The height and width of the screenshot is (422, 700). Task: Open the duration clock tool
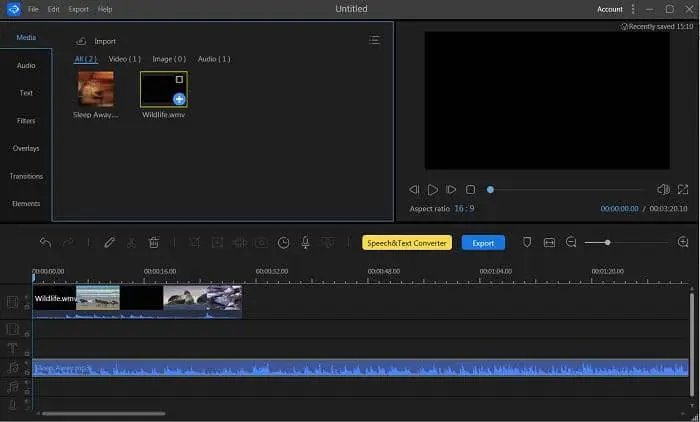(x=283, y=243)
